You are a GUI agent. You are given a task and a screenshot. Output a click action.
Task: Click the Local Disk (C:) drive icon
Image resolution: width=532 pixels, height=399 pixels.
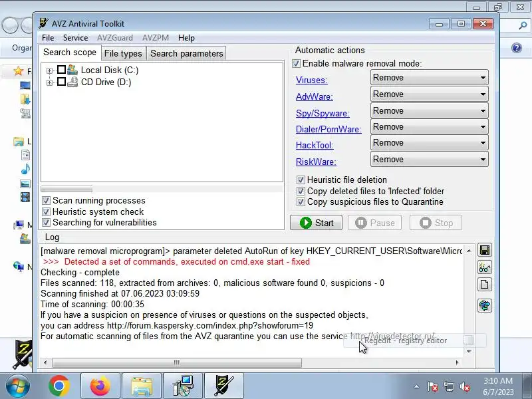coord(72,70)
